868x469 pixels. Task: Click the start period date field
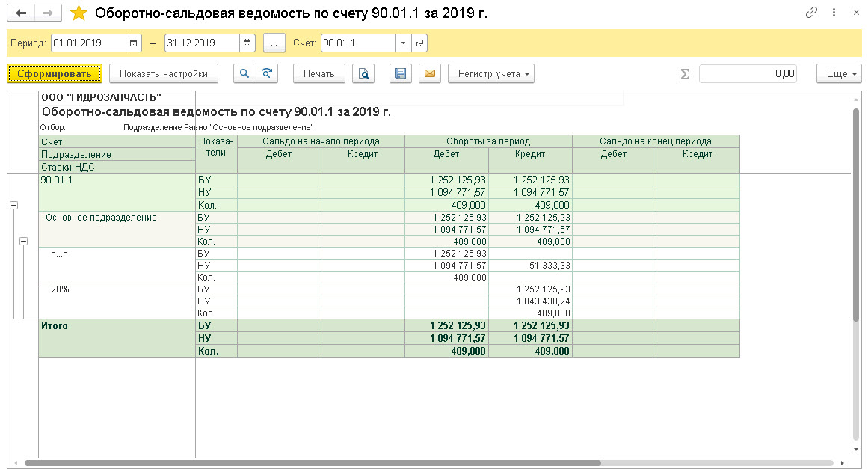pos(88,43)
